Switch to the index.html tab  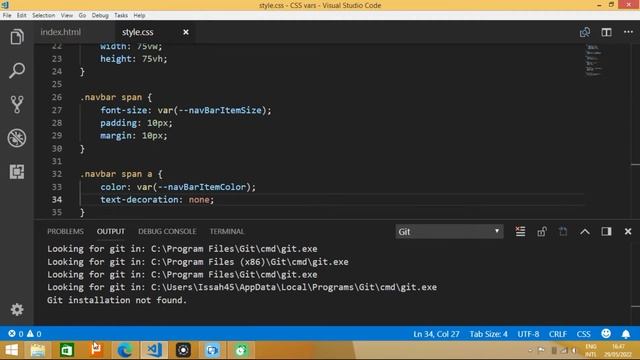point(60,32)
